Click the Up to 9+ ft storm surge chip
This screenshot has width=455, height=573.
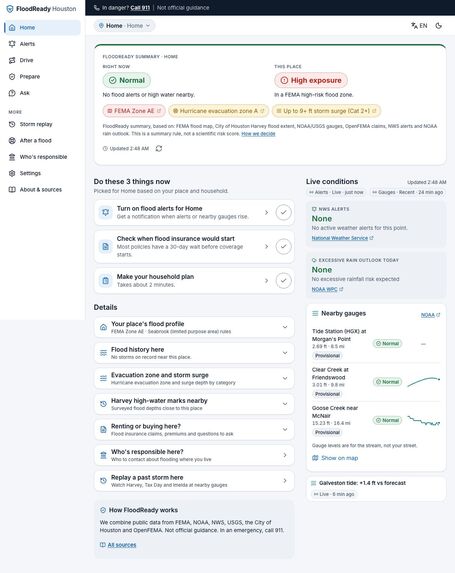pos(327,111)
